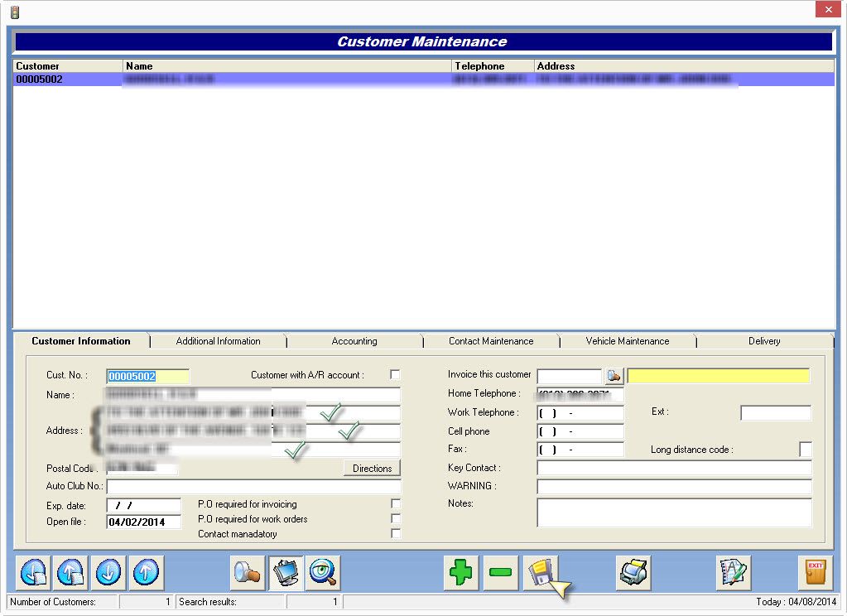The height and width of the screenshot is (616, 847).
Task: Click the yellow invoice customer name field
Action: point(719,376)
